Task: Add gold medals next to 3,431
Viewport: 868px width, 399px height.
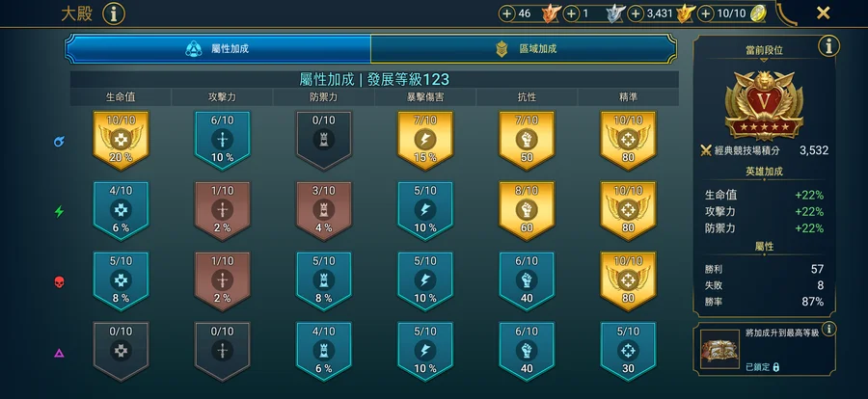Action: point(637,13)
